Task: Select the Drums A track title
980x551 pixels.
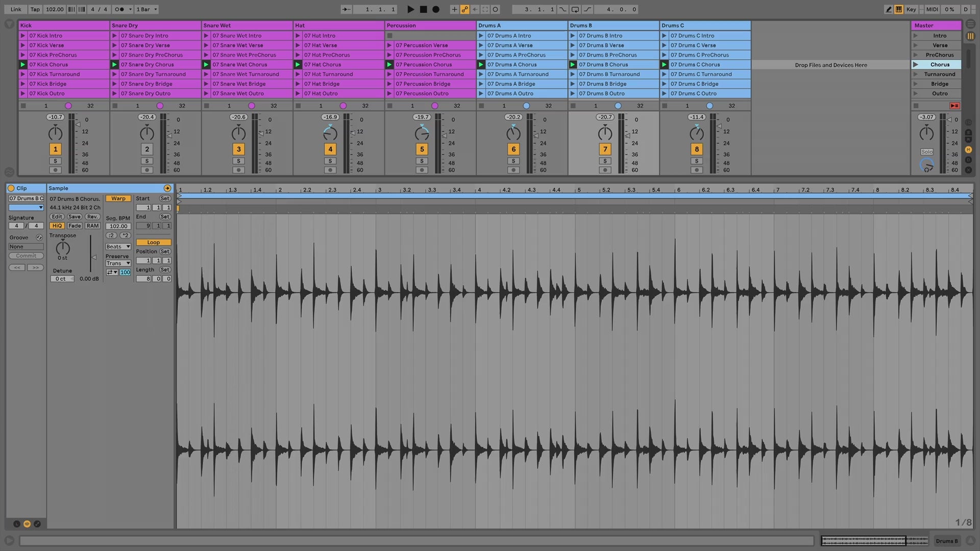Action: pos(522,26)
